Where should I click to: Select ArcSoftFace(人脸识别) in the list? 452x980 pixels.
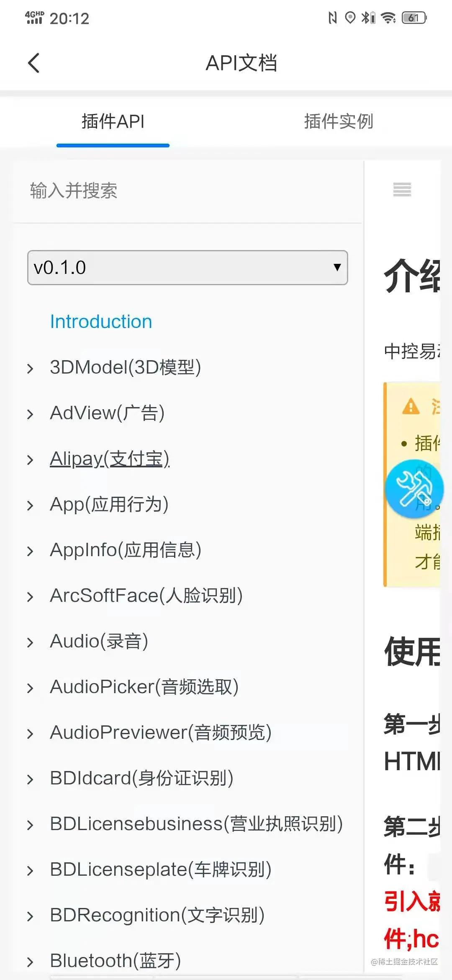(x=146, y=596)
